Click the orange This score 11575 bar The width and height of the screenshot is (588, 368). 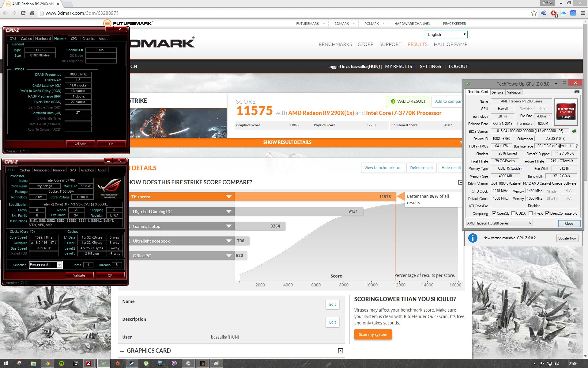tap(315, 197)
